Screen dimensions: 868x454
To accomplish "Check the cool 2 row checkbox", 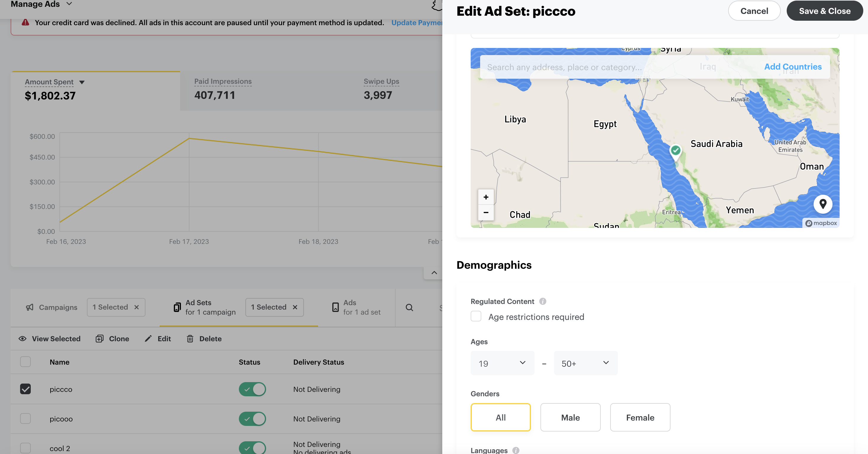I will tap(25, 448).
